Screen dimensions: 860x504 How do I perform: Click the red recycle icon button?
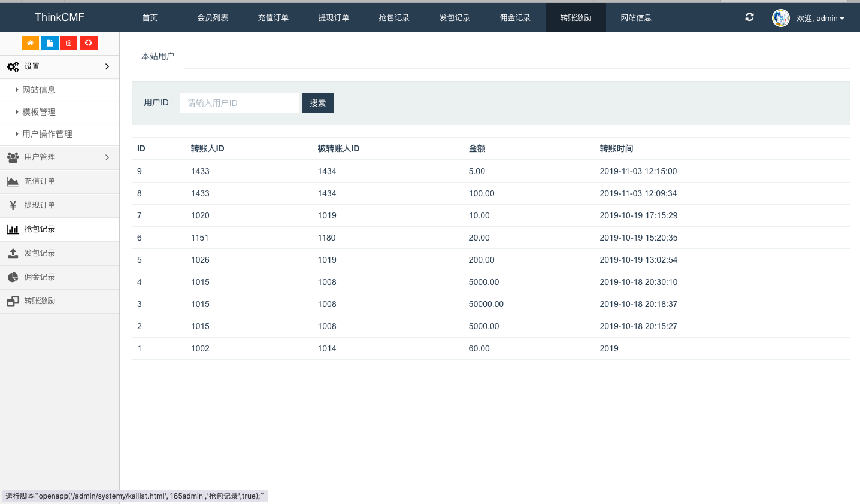[89, 43]
